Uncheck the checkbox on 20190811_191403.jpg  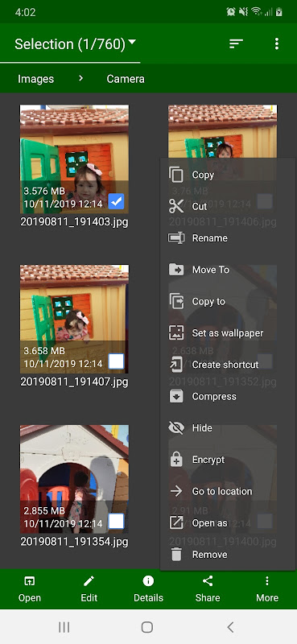pos(116,202)
